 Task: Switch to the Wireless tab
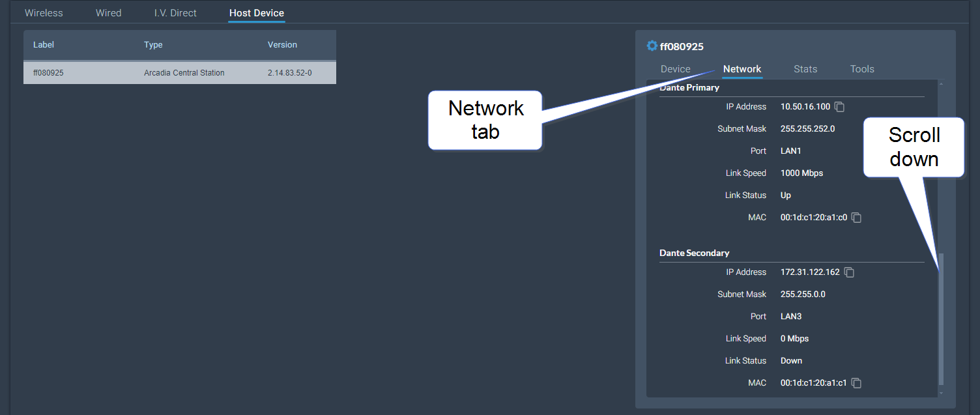[x=44, y=13]
